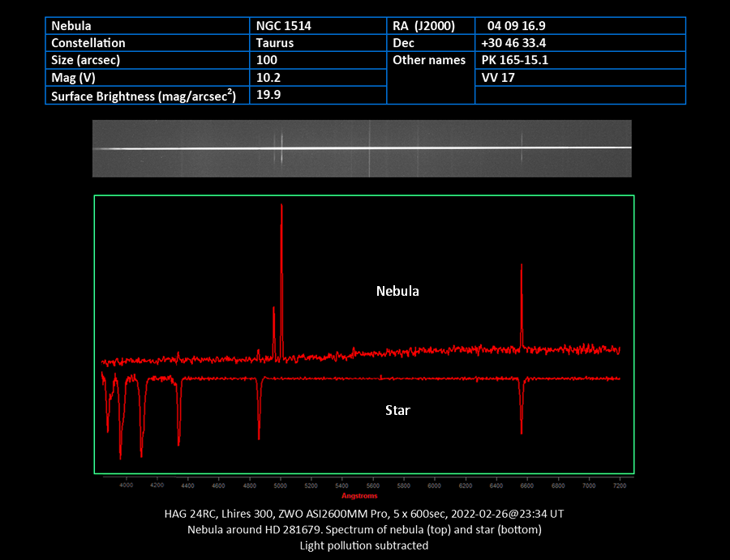Click the Light pollution subtracted caption

[x=364, y=545]
